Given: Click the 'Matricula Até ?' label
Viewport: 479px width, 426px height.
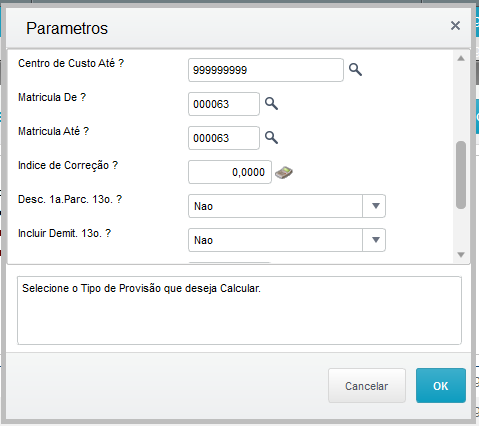Looking at the screenshot, I should point(53,131).
